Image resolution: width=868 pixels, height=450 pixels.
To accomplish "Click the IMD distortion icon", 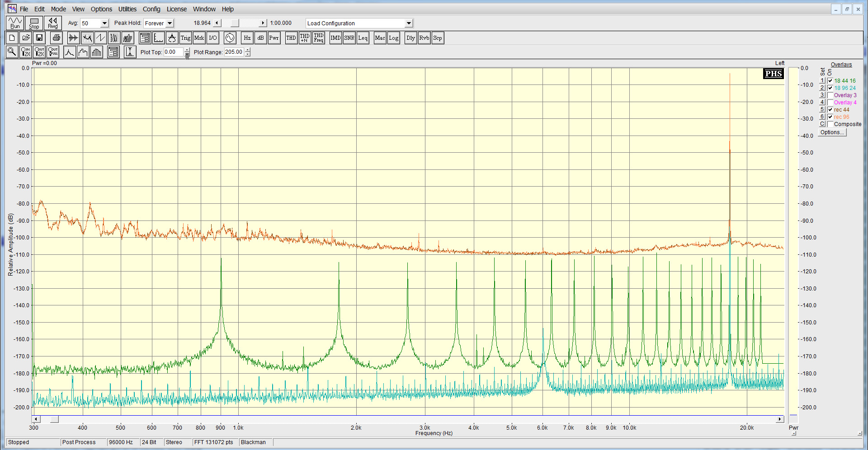I will (x=335, y=38).
